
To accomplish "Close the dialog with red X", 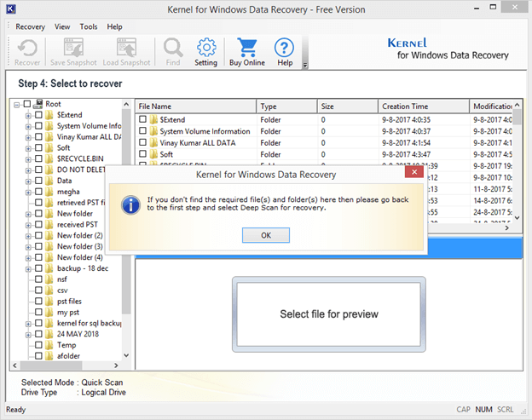I will 414,172.
